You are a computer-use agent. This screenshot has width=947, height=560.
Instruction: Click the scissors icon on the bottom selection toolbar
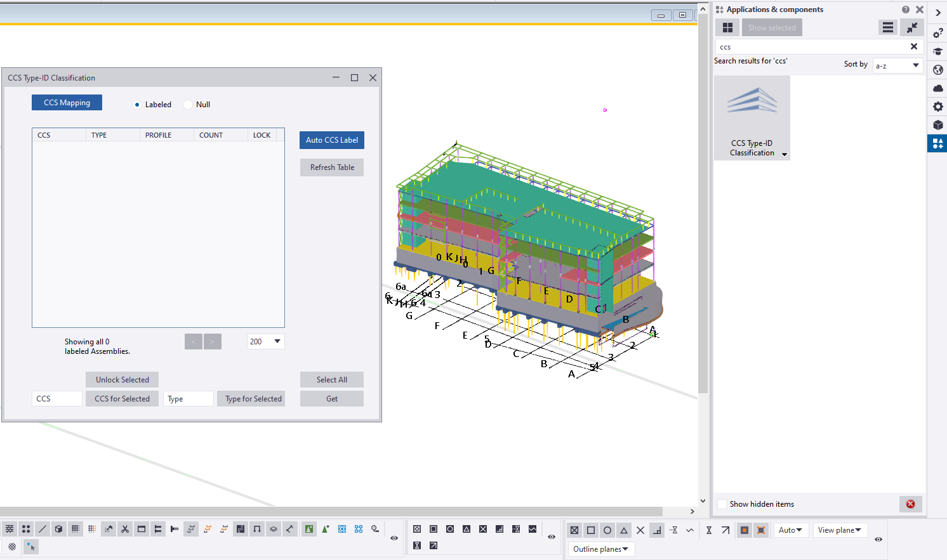(125, 529)
